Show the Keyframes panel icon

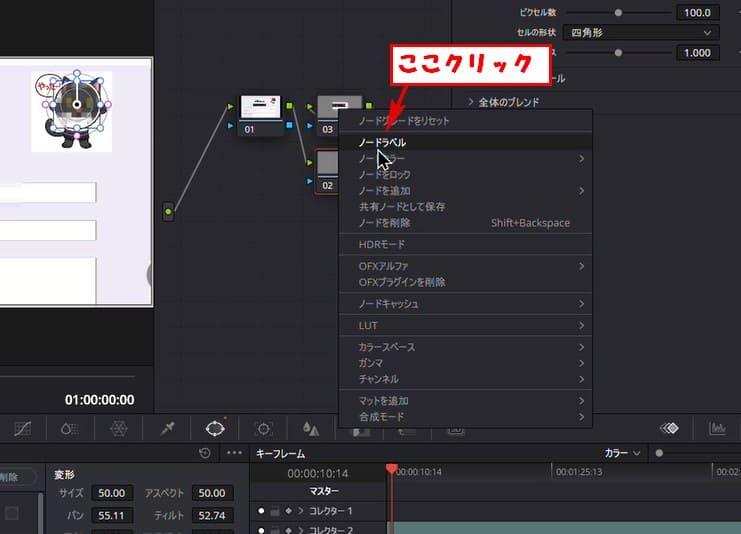pyautogui.click(x=669, y=428)
